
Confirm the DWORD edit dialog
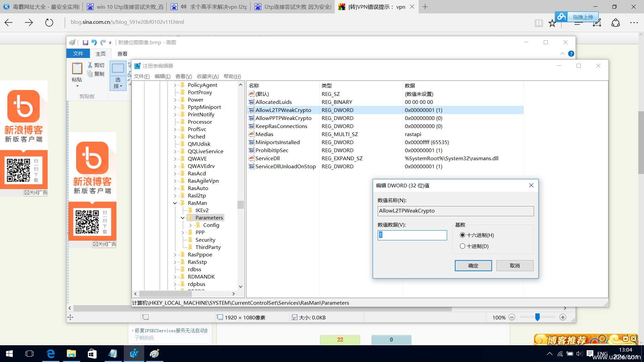[x=473, y=265]
